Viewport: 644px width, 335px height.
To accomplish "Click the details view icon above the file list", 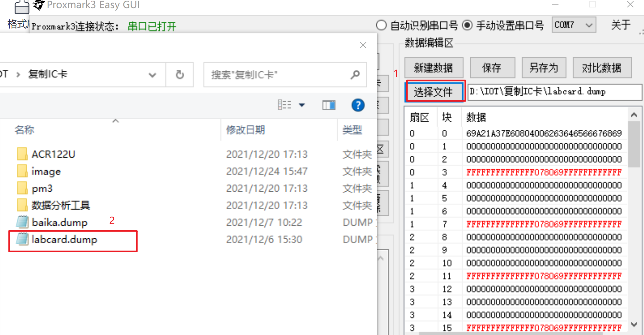I will coord(284,104).
